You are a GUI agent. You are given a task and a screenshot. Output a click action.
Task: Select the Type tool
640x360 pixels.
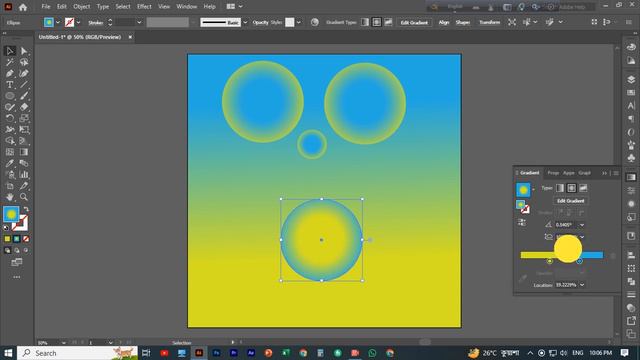(x=10, y=85)
